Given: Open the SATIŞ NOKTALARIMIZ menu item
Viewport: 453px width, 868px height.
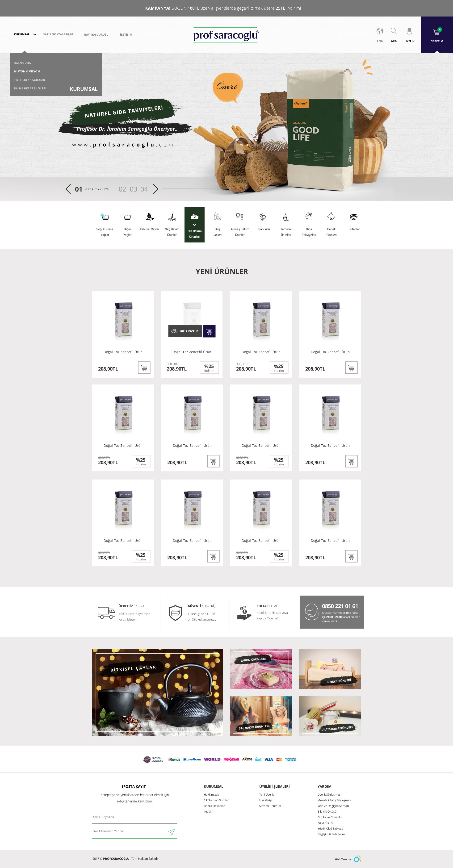Looking at the screenshot, I should 58,34.
